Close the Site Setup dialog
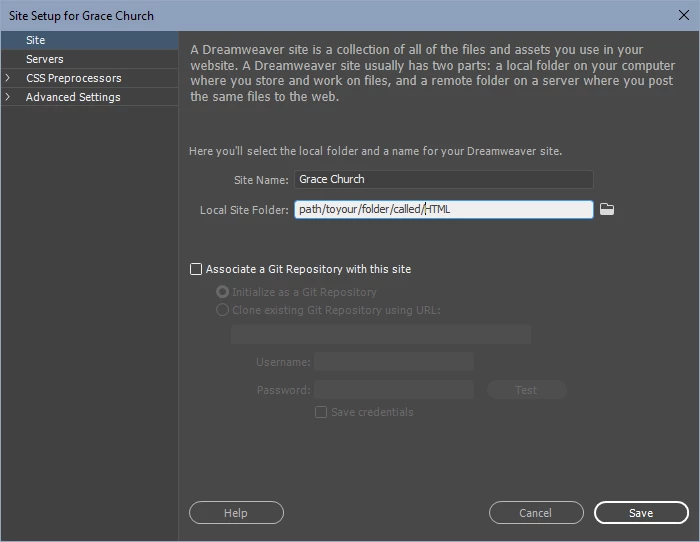 [x=683, y=15]
